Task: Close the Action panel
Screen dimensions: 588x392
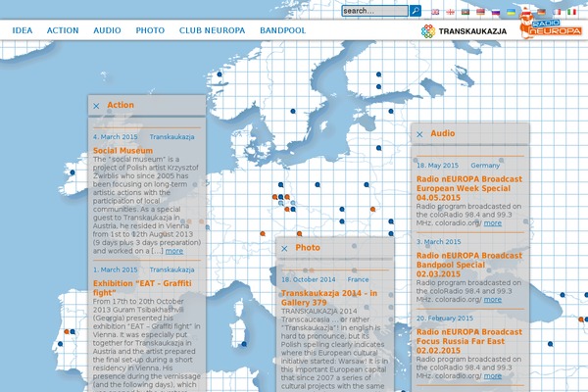Action: click(96, 106)
